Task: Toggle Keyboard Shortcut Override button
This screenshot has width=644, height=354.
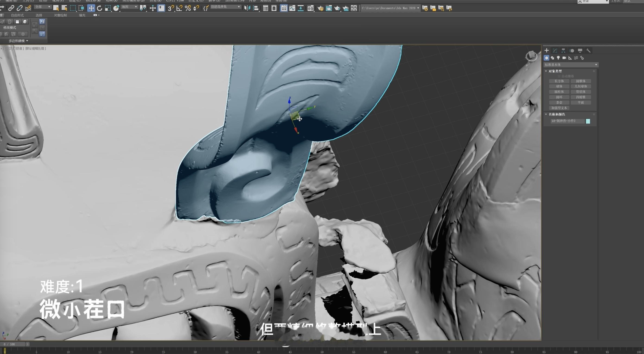Action: [x=161, y=8]
